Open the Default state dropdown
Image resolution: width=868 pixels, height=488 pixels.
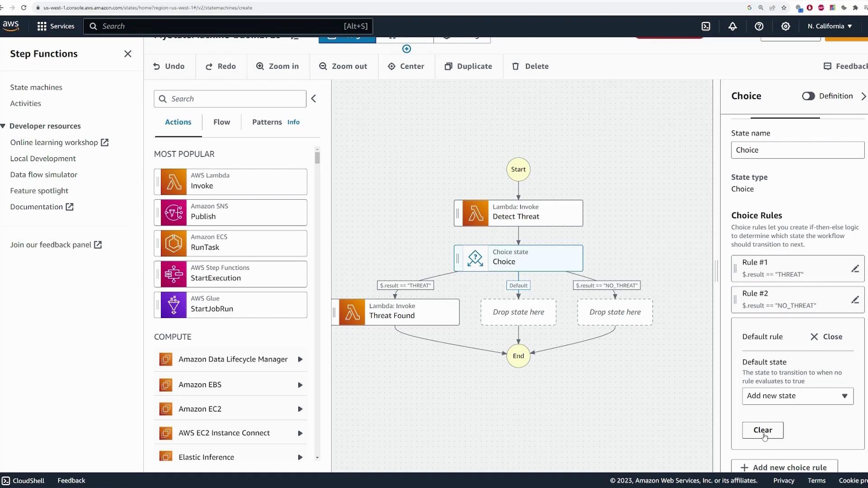point(797,396)
